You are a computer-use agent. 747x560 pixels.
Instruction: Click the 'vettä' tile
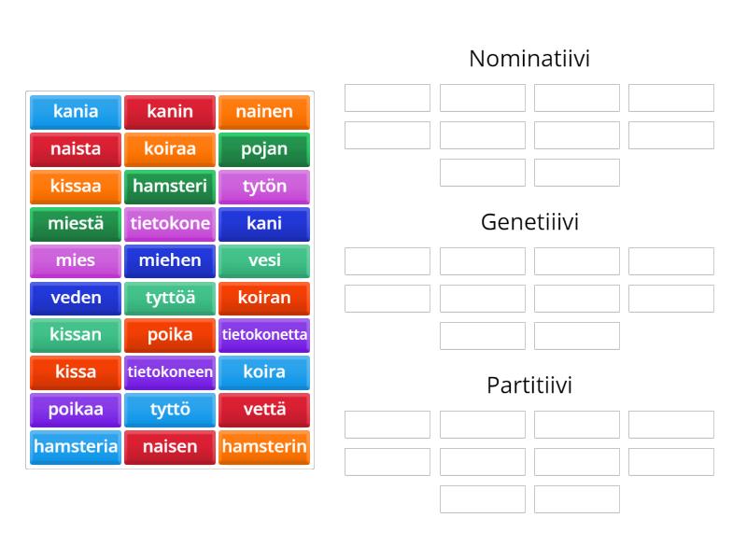click(264, 410)
